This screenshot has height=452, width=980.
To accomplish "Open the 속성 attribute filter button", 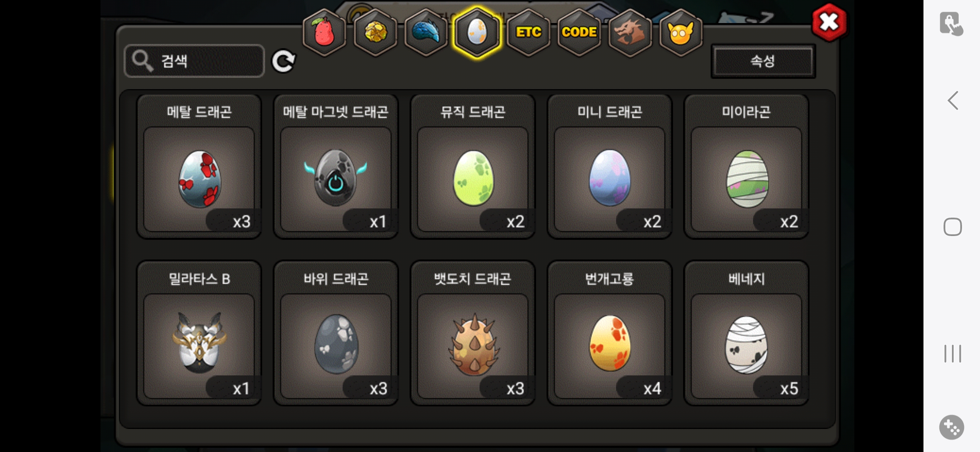I will click(x=763, y=61).
